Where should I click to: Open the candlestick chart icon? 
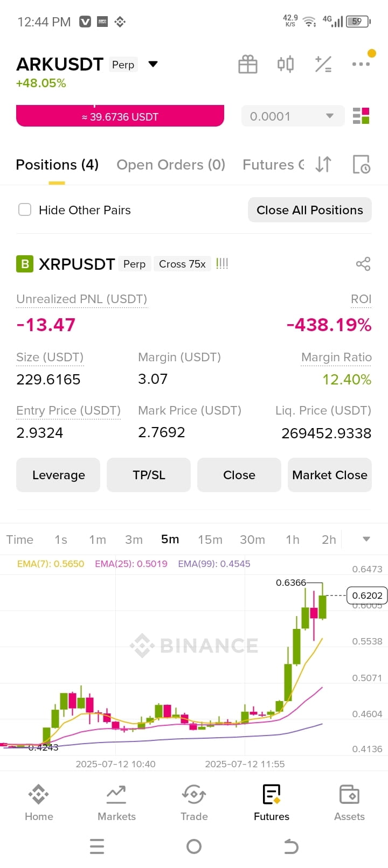pyautogui.click(x=286, y=64)
